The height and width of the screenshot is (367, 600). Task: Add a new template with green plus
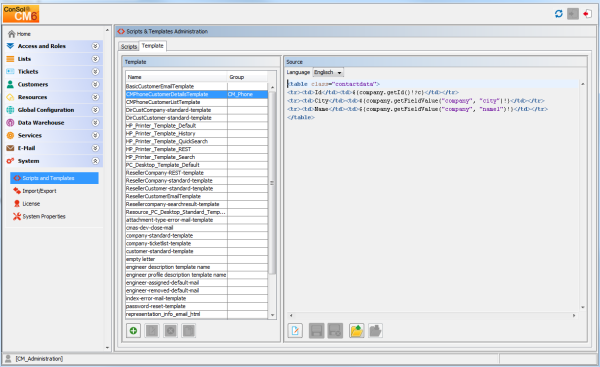[x=133, y=331]
